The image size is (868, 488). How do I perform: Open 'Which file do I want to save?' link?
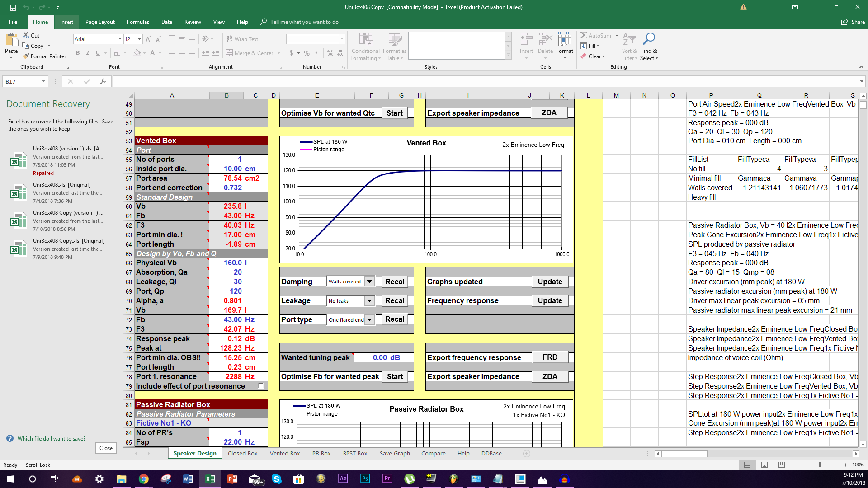tap(51, 439)
